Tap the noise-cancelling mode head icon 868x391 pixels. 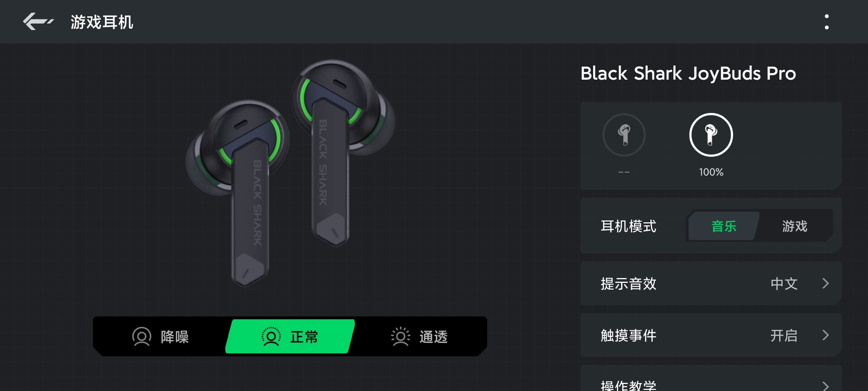141,337
